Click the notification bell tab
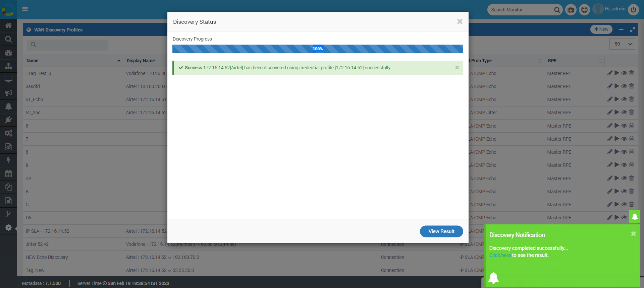 (x=635, y=217)
